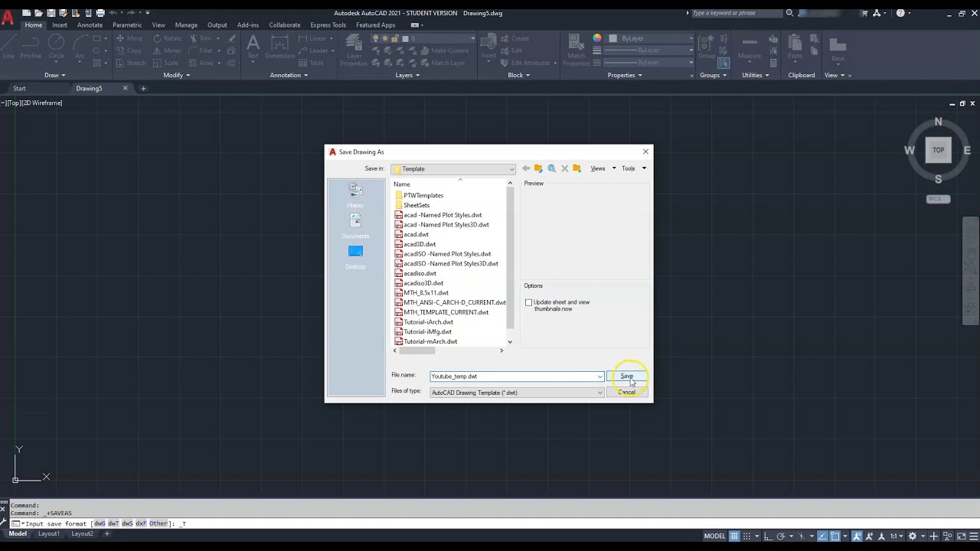Click the Measure tool in Utilities
The width and height of the screenshot is (980, 551).
[x=750, y=47]
